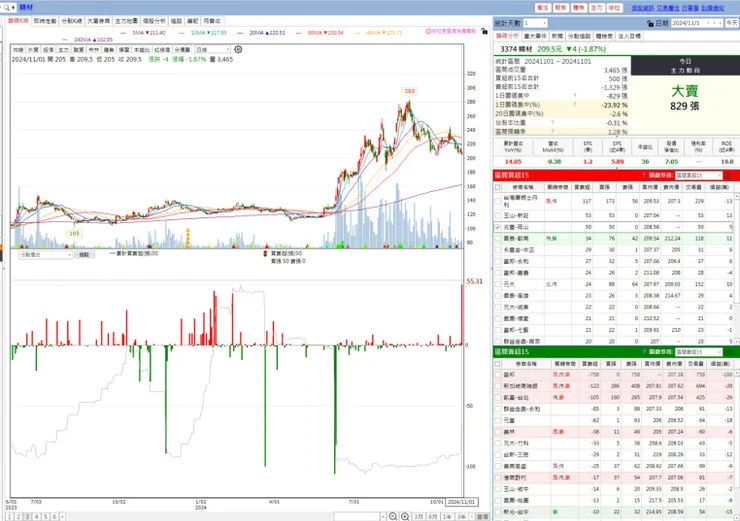Open the 到價通知 link in the top bar

pyautogui.click(x=713, y=8)
